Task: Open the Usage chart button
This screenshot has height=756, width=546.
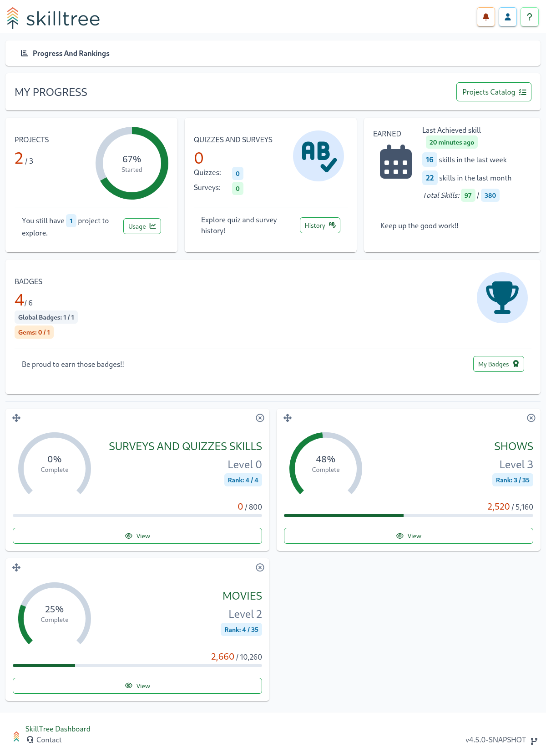Action: tap(142, 226)
